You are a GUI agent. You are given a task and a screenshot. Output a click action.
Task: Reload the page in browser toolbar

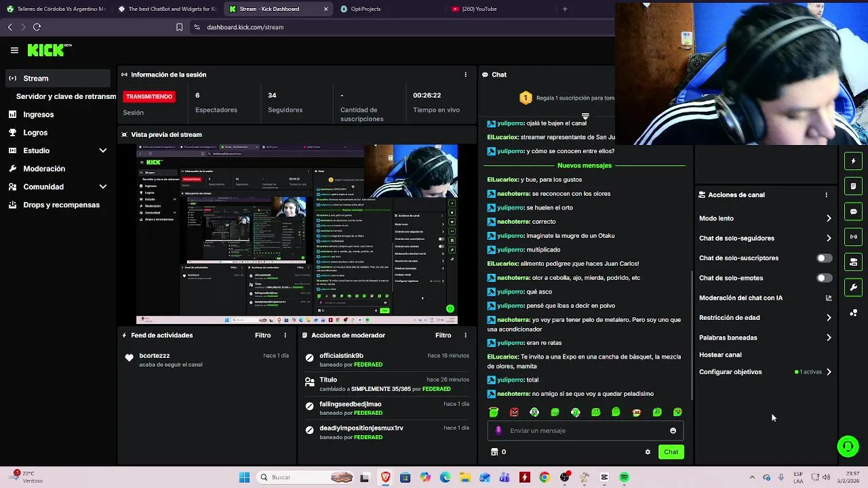[37, 27]
